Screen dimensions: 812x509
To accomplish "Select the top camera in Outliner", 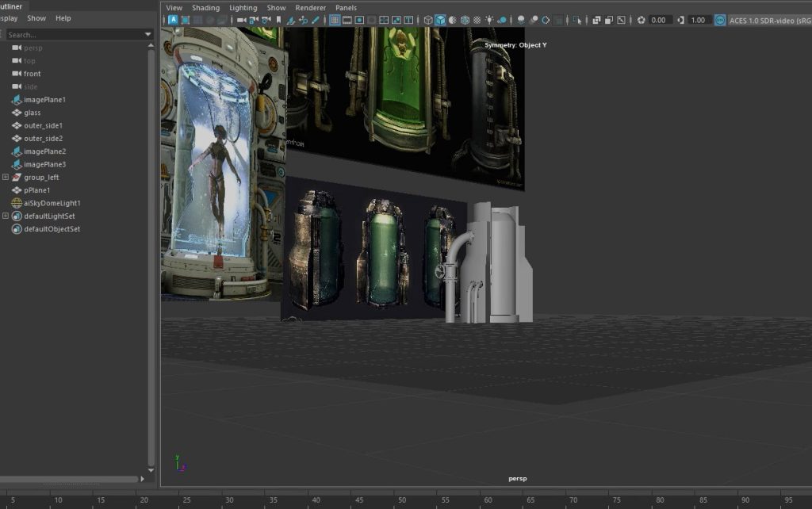I will (x=29, y=60).
